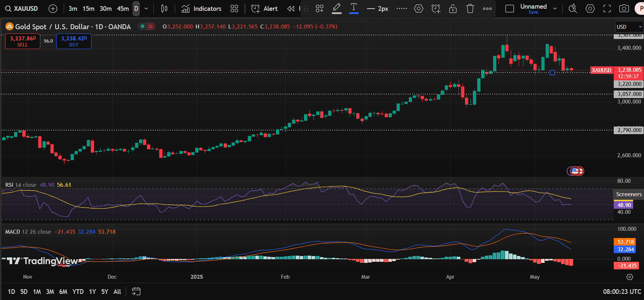The width and height of the screenshot is (644, 300).
Task: Set date range to 6M
Action: click(63, 291)
